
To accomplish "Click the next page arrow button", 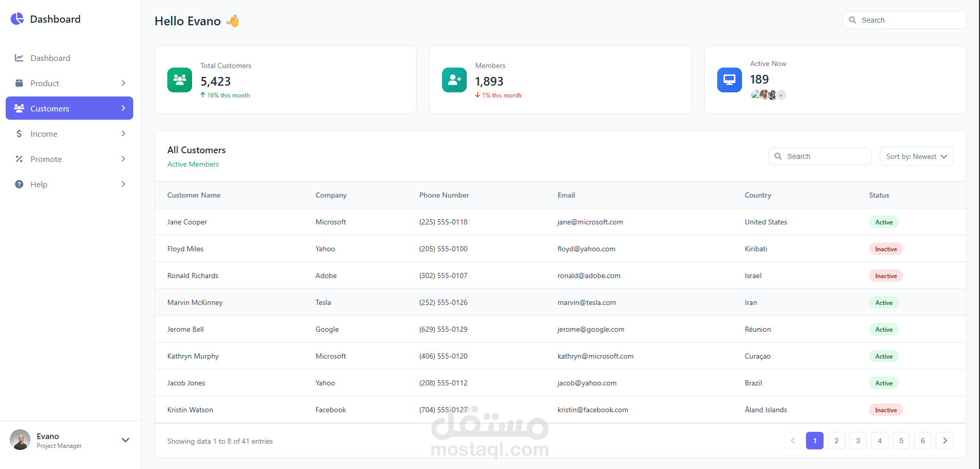I will 944,441.
